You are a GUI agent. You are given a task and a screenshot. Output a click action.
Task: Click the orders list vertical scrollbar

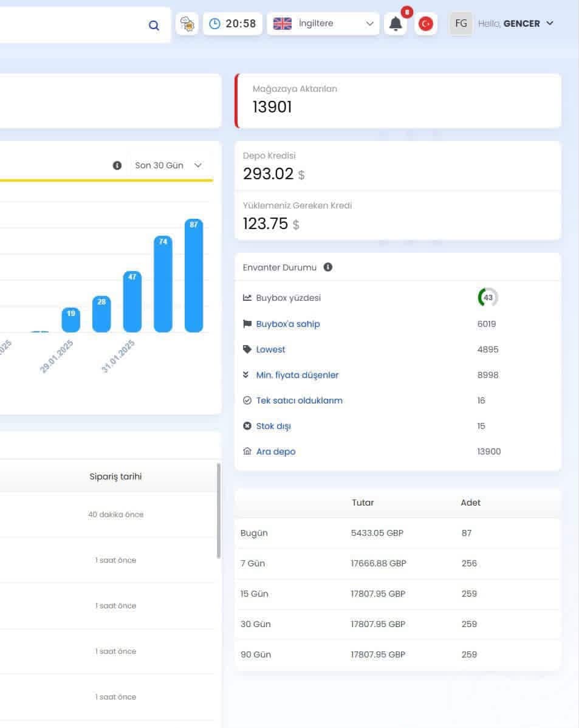(218, 510)
